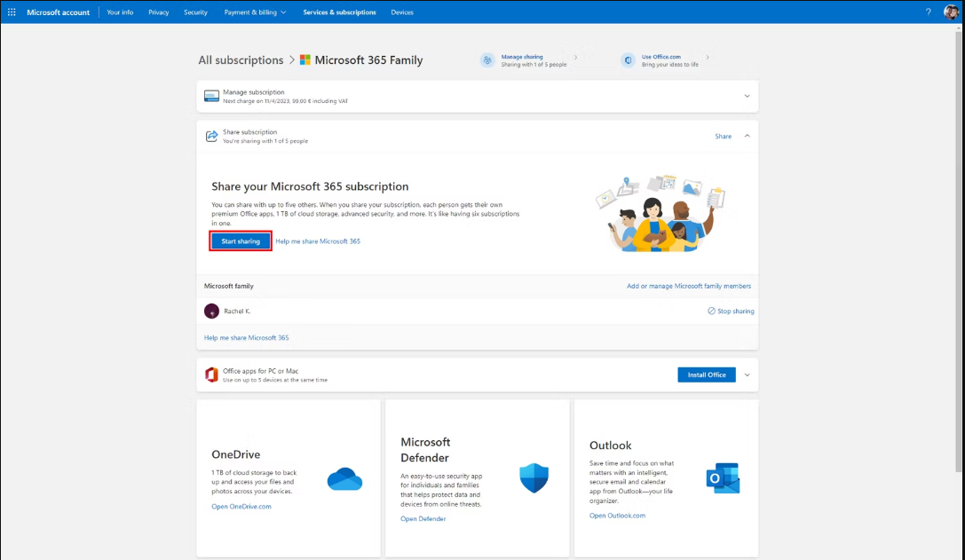
Task: Open the app launcher waffle icon
Action: tap(12, 12)
